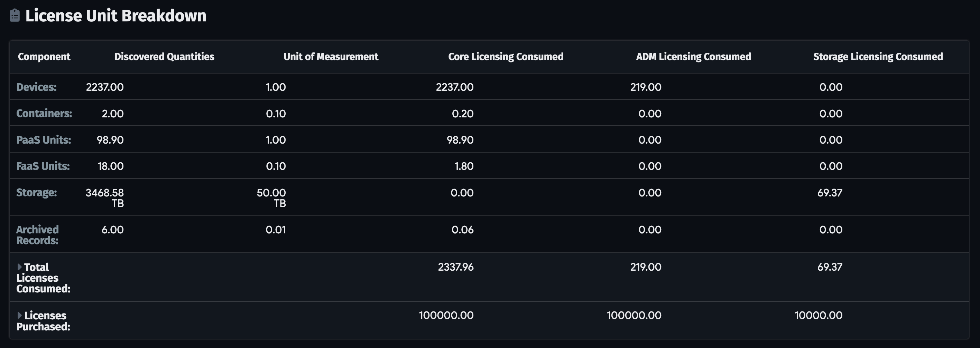Click the PaaS Units row label
Image resolution: width=980 pixels, height=348 pixels.
[43, 140]
